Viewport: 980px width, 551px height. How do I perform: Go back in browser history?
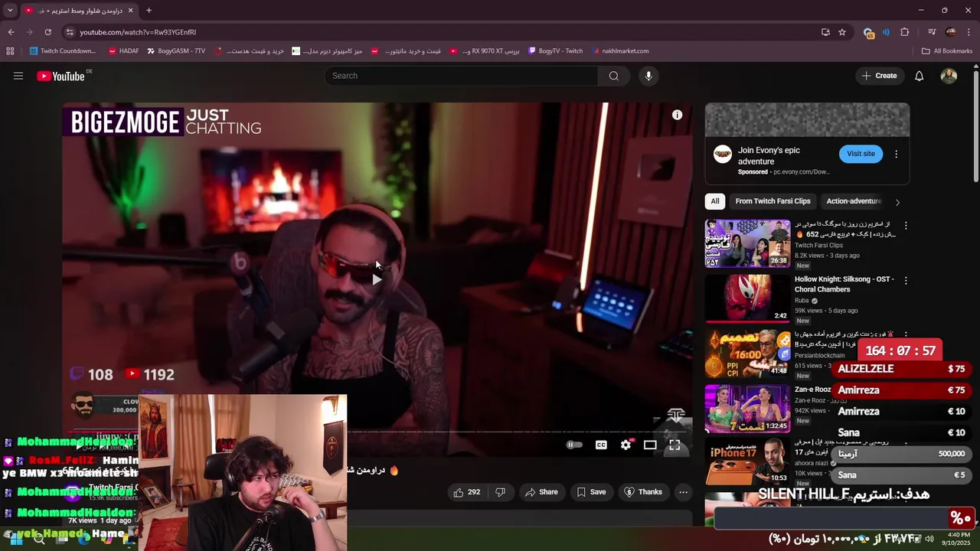click(x=11, y=32)
